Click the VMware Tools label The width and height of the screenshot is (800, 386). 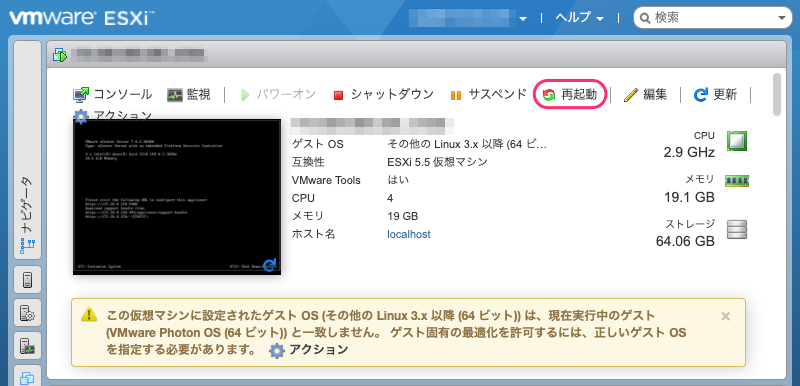326,181
